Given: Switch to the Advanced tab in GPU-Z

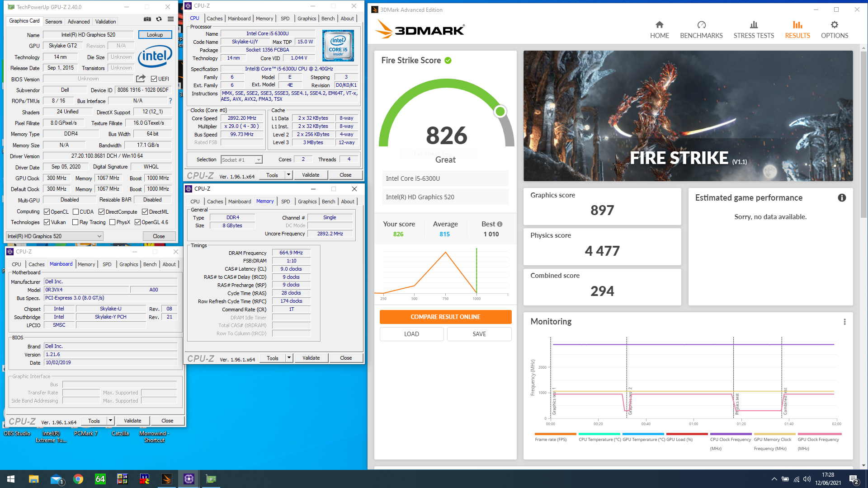Looking at the screenshot, I should point(79,21).
